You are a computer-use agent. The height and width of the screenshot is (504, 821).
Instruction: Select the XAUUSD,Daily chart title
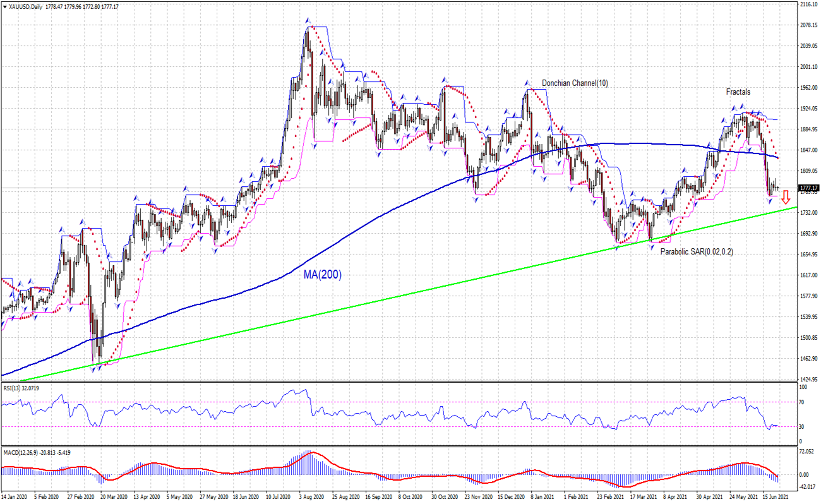point(25,6)
